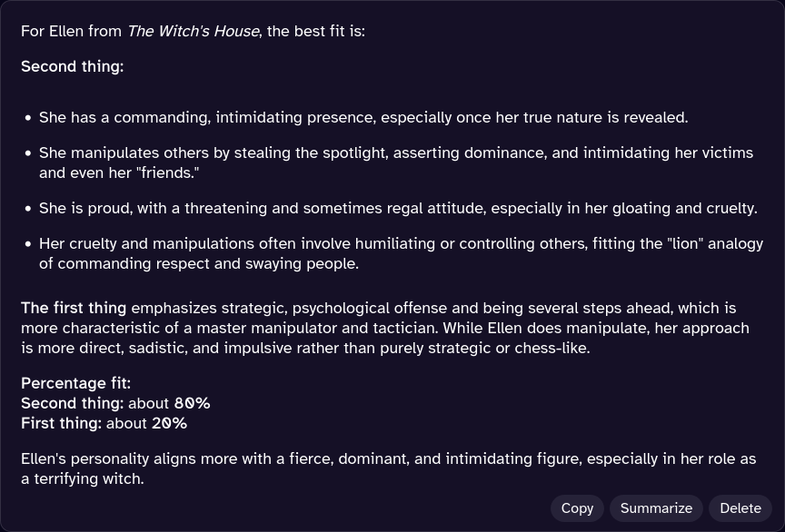Delete this message with the Delete button
The image size is (785, 532).
(x=740, y=508)
